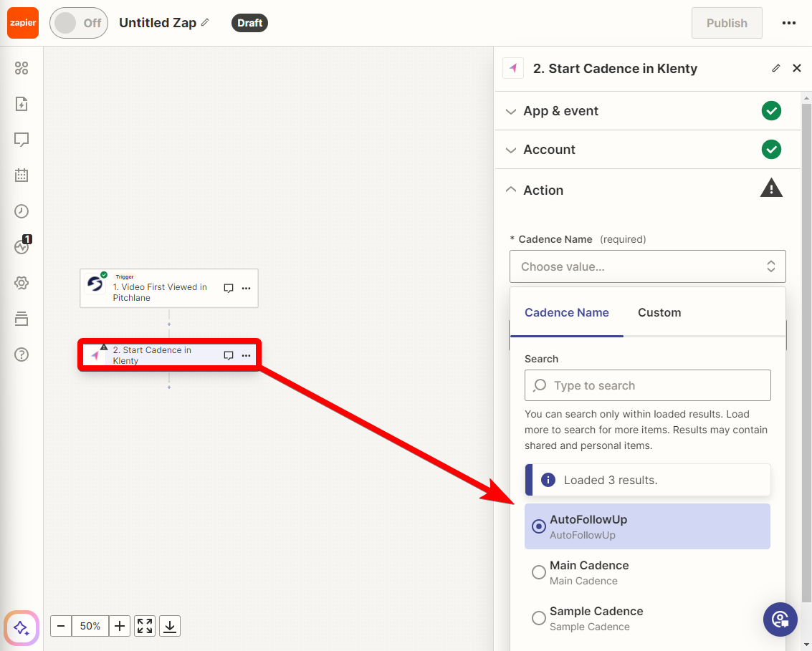Click the App & event green checkmark

pyautogui.click(x=771, y=111)
